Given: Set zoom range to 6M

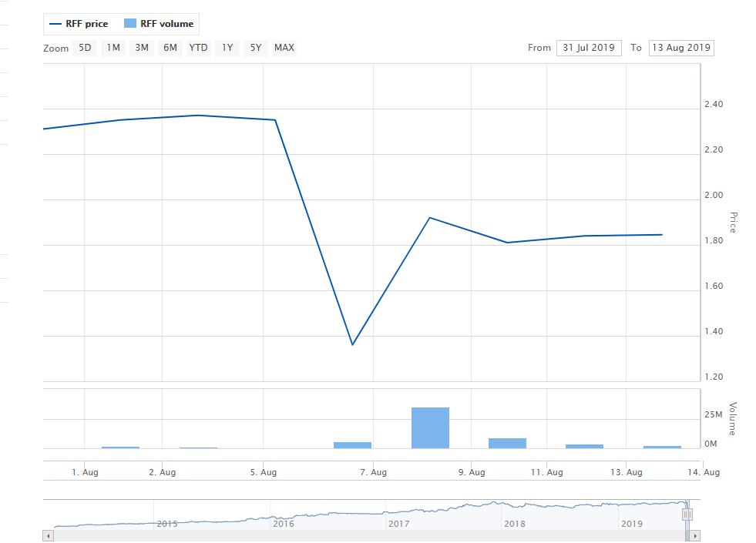Looking at the screenshot, I should point(170,48).
